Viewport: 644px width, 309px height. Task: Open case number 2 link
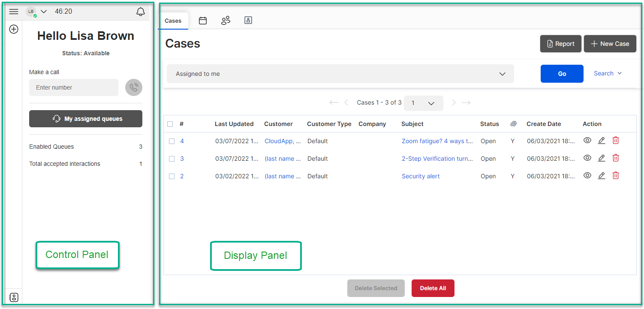click(x=182, y=176)
